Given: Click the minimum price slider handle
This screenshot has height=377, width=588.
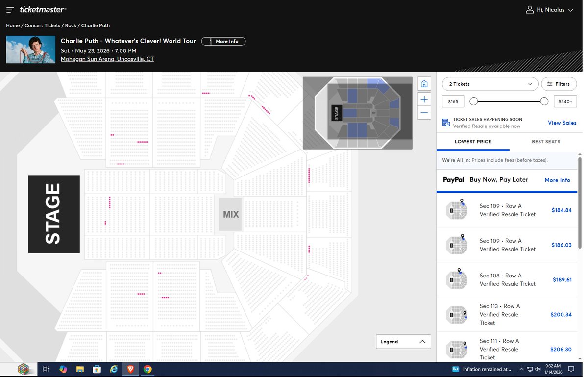Looking at the screenshot, I should click(x=473, y=101).
